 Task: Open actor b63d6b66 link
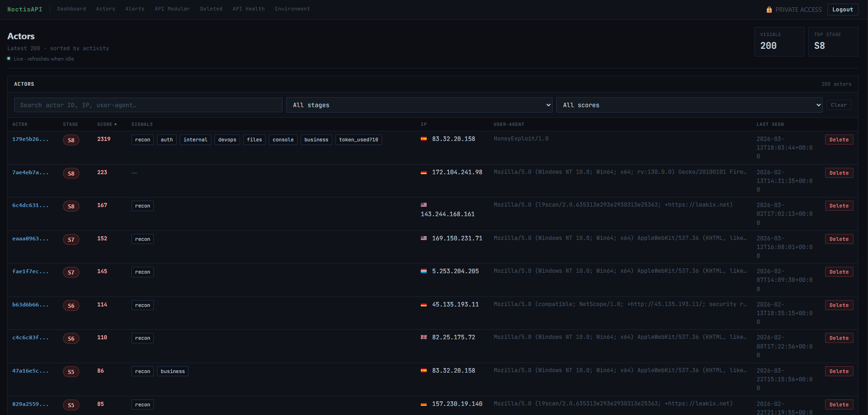[30, 305]
